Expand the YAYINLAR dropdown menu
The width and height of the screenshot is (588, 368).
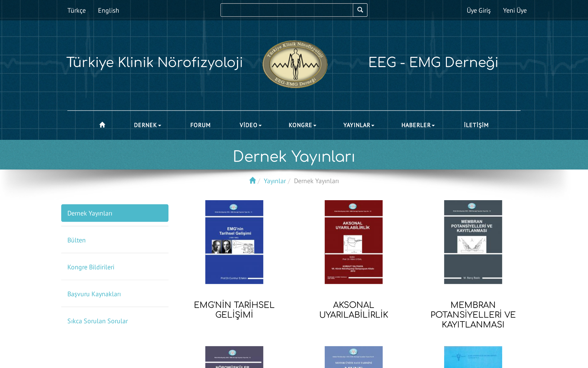tap(359, 125)
